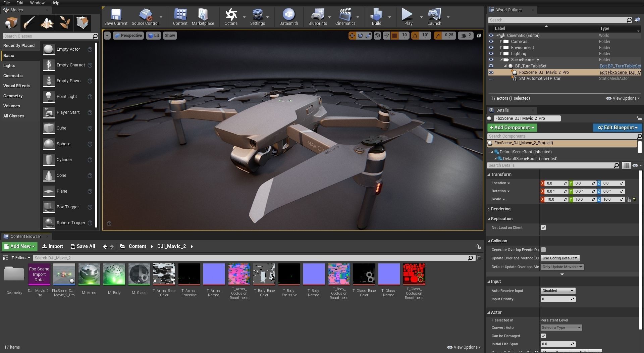Viewport: 644px width, 353px height.
Task: Click the Cinematics clapboard icon
Action: (x=345, y=17)
